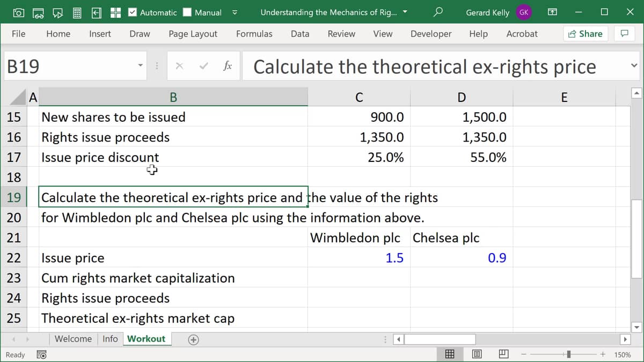644x362 pixels.
Task: Switch to Page Layout view icon
Action: click(477, 354)
